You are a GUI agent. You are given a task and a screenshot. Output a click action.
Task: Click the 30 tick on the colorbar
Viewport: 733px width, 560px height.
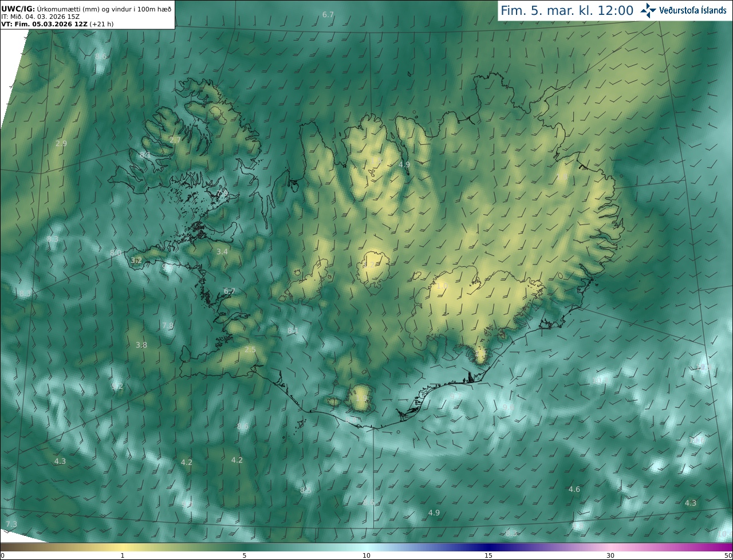tap(610, 555)
